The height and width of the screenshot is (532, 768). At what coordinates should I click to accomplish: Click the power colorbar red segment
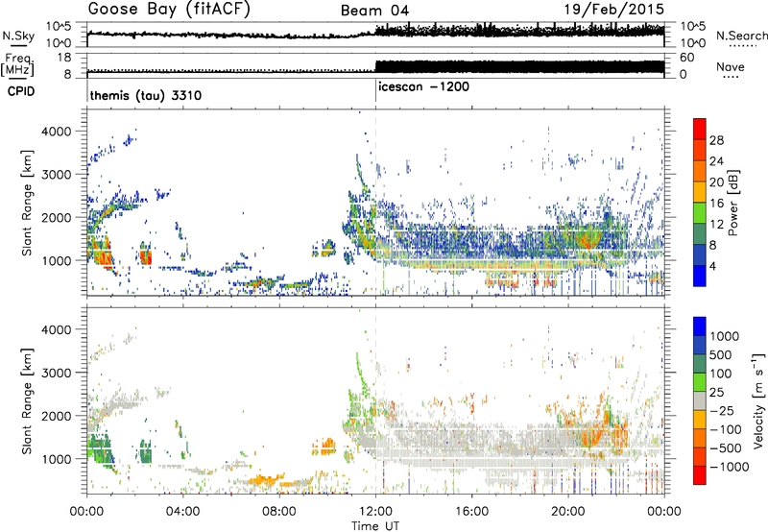click(x=700, y=127)
